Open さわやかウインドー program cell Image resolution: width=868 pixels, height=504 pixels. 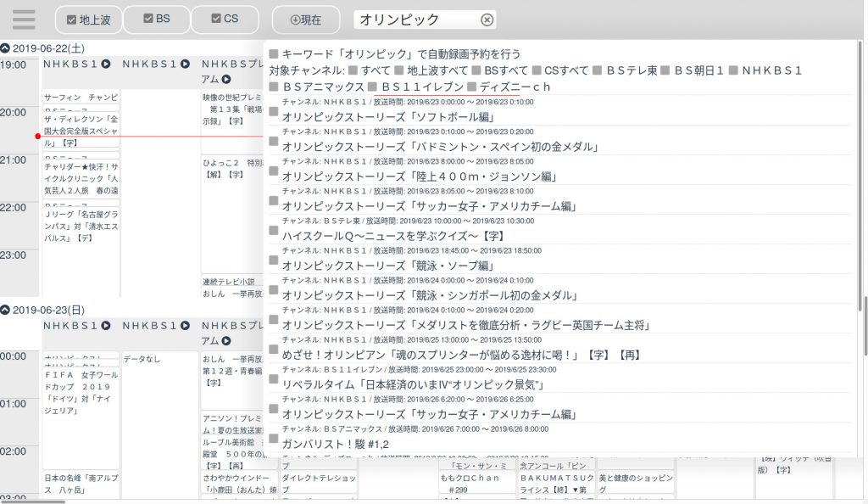[239, 484]
